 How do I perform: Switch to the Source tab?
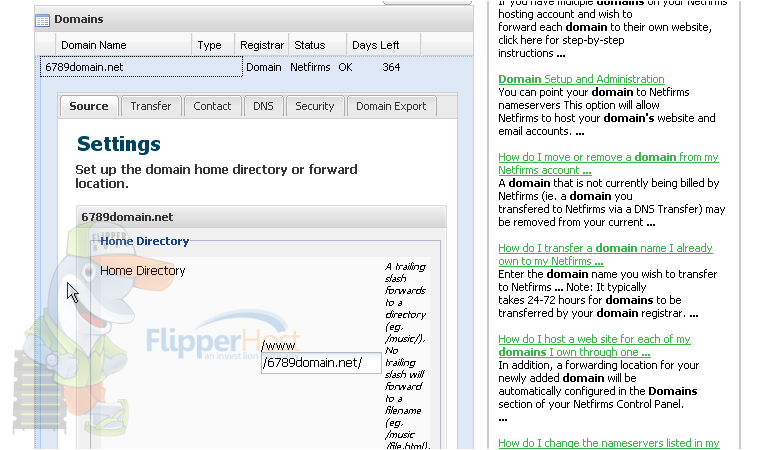89,106
